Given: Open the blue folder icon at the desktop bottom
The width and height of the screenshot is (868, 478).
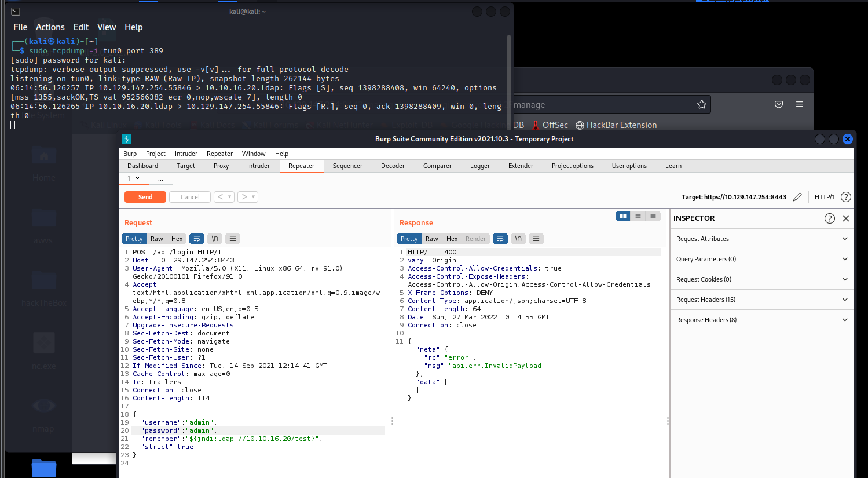Looking at the screenshot, I should coord(44,468).
